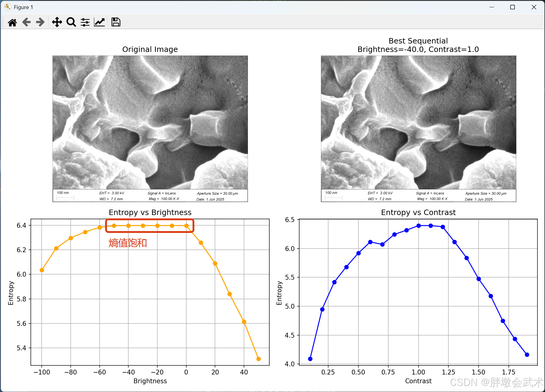The height and width of the screenshot is (392, 545).
Task: Click the '1.75' contrast axis tick label
Action: tap(508, 372)
